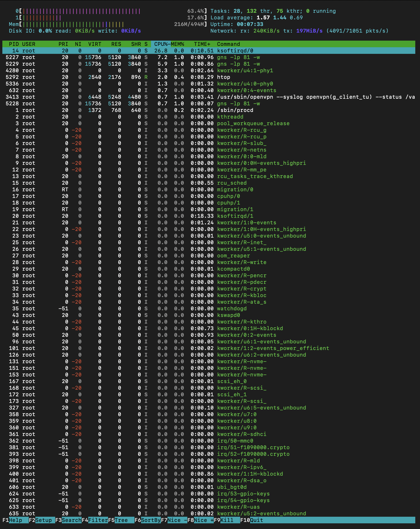This screenshot has height=529, width=420.
Task: Select the /sbin/procd process row
Action: tap(235, 110)
